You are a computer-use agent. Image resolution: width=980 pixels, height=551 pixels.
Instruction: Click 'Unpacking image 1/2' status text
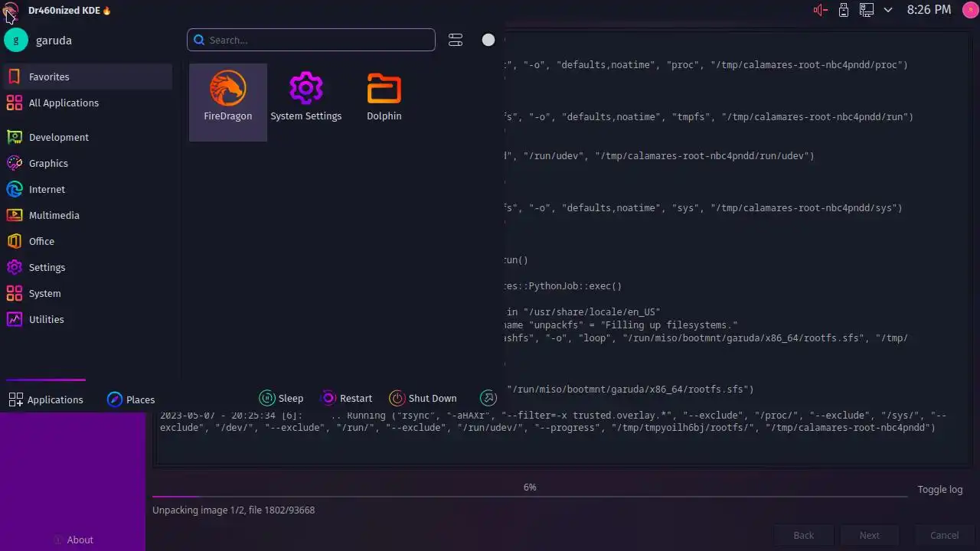pyautogui.click(x=234, y=510)
